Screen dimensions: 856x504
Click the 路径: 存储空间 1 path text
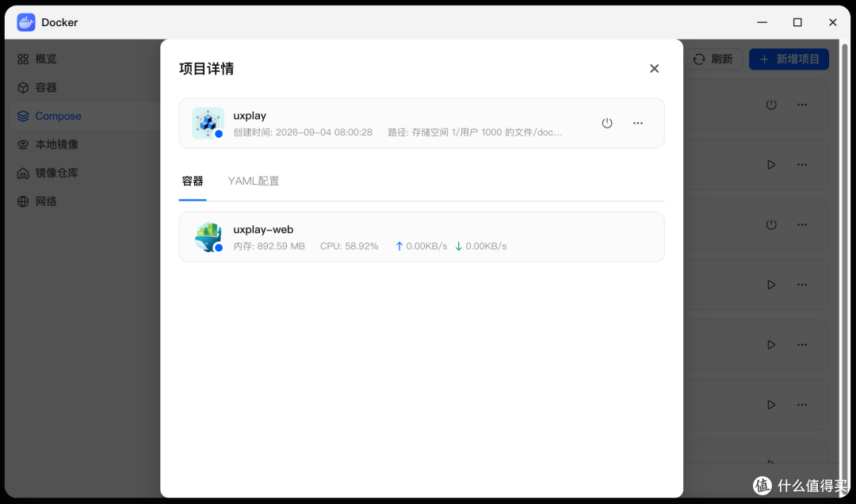click(x=475, y=132)
